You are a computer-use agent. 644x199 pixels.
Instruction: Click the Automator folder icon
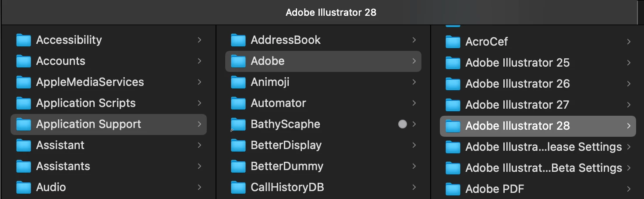click(238, 103)
